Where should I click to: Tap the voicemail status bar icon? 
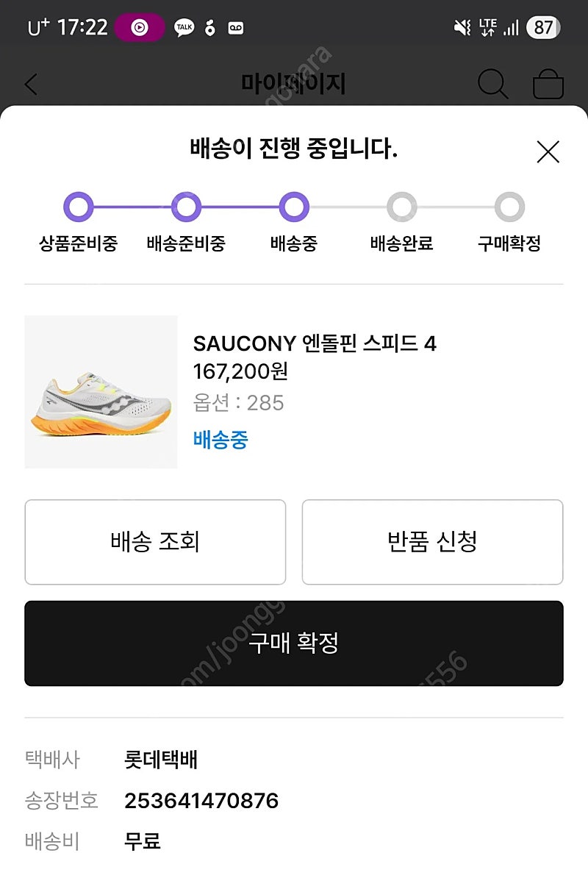coord(235,27)
